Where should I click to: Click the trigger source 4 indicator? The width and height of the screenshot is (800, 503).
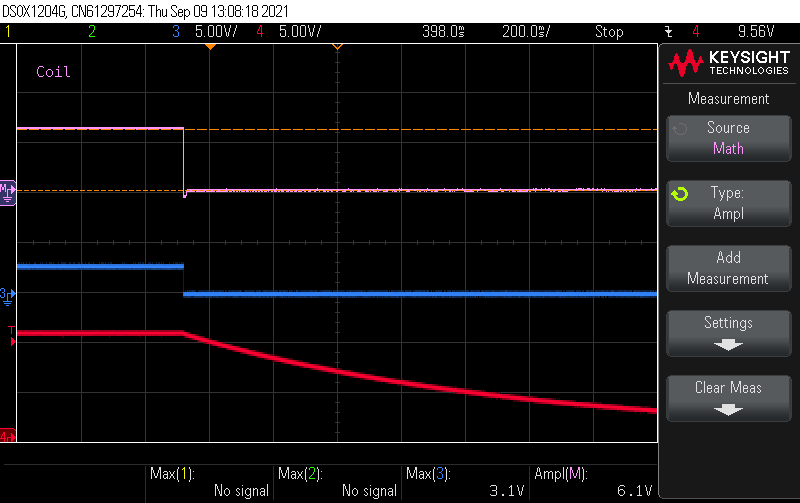(695, 32)
